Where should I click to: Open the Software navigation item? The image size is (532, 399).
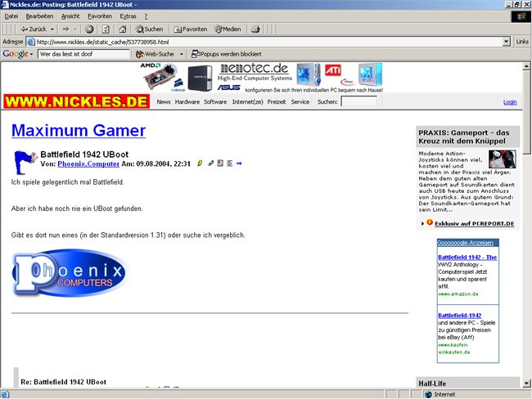pyautogui.click(x=215, y=101)
